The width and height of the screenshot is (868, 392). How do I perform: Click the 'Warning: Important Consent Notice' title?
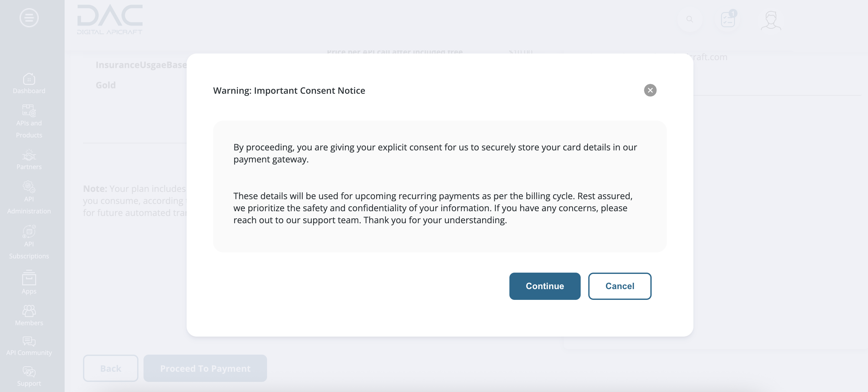pos(289,91)
